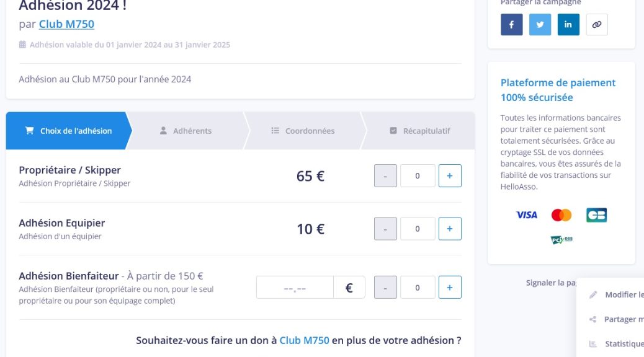This screenshot has height=357, width=644.
Task: Increase Propriétaire / Skipper quantity
Action: click(x=450, y=175)
